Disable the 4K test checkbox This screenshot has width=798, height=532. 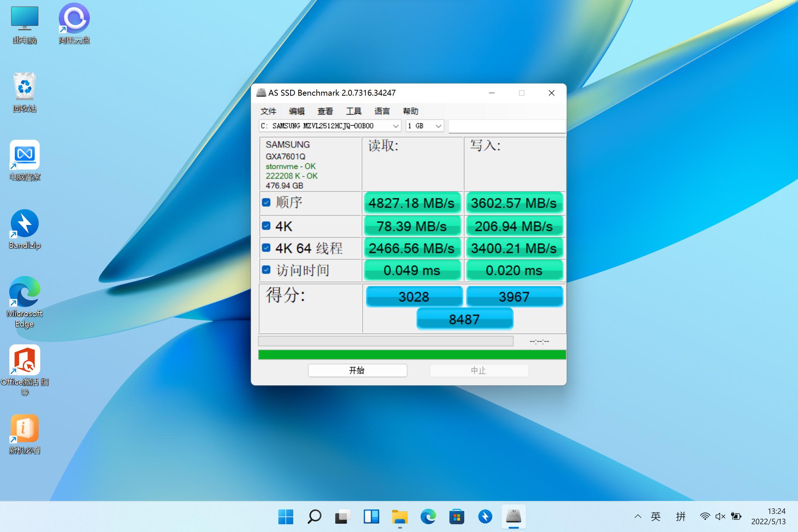[267, 225]
